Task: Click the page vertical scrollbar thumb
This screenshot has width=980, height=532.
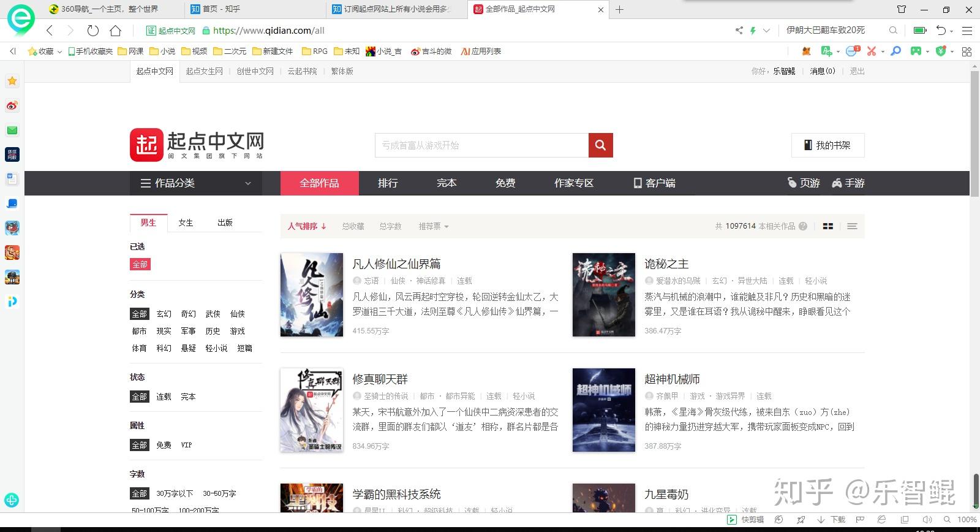Action: 974,134
